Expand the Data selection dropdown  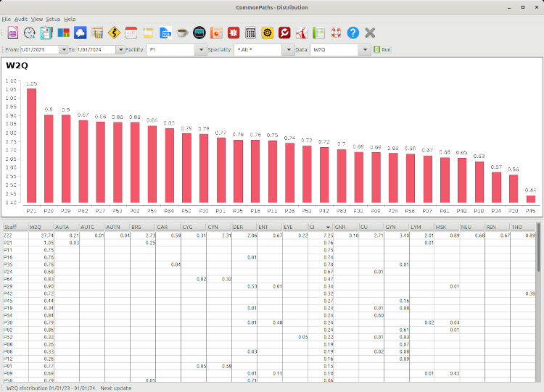[365, 50]
